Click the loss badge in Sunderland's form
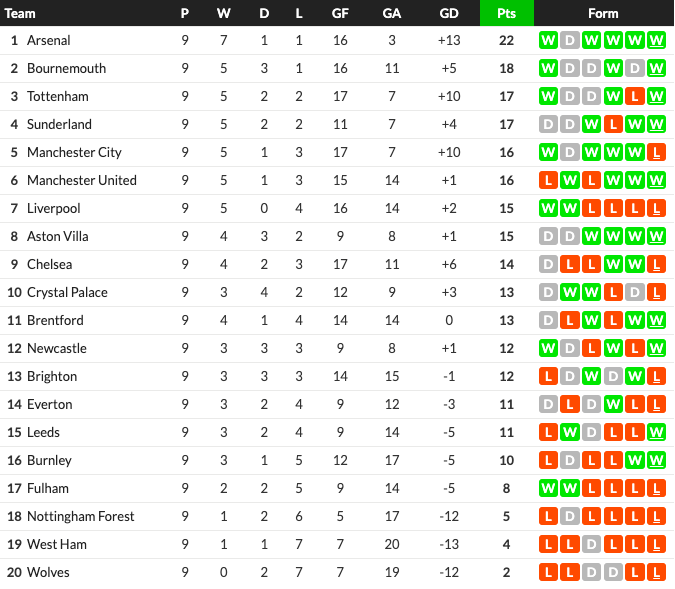The width and height of the screenshot is (675, 589). 613,125
